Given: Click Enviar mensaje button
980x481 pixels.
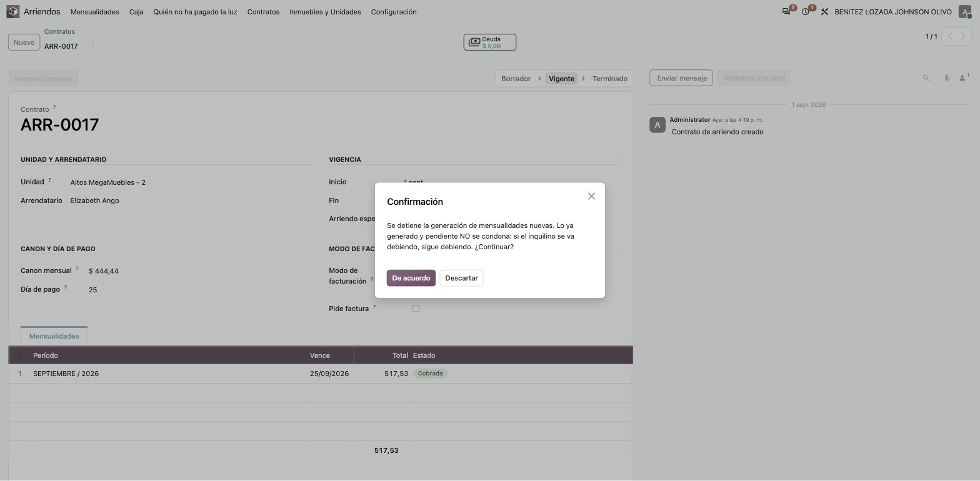Looking at the screenshot, I should [681, 78].
